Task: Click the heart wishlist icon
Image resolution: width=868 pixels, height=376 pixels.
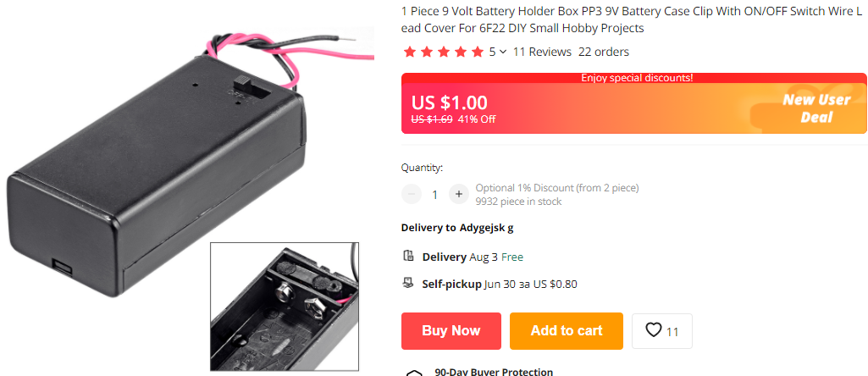Action: click(x=654, y=330)
